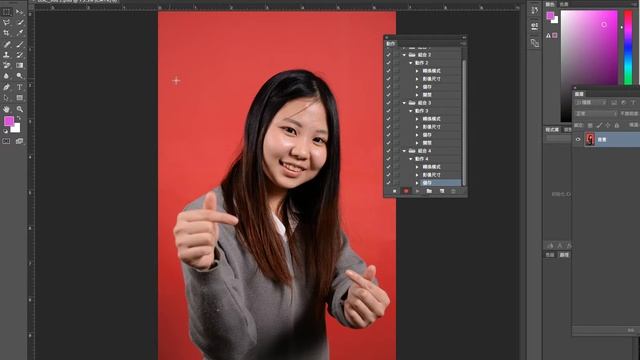Screen dimensions: 640x360
Task: Select the Healing Brush tool
Action: [x=7, y=44]
